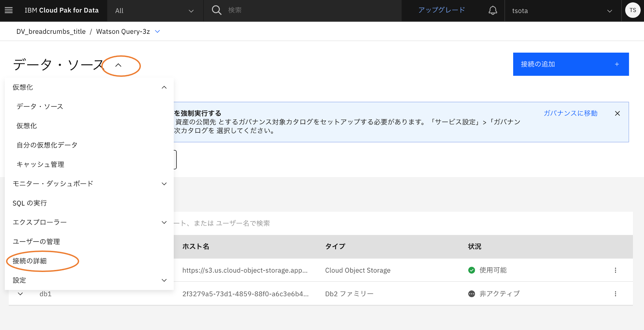Open the notifications bell

point(492,10)
